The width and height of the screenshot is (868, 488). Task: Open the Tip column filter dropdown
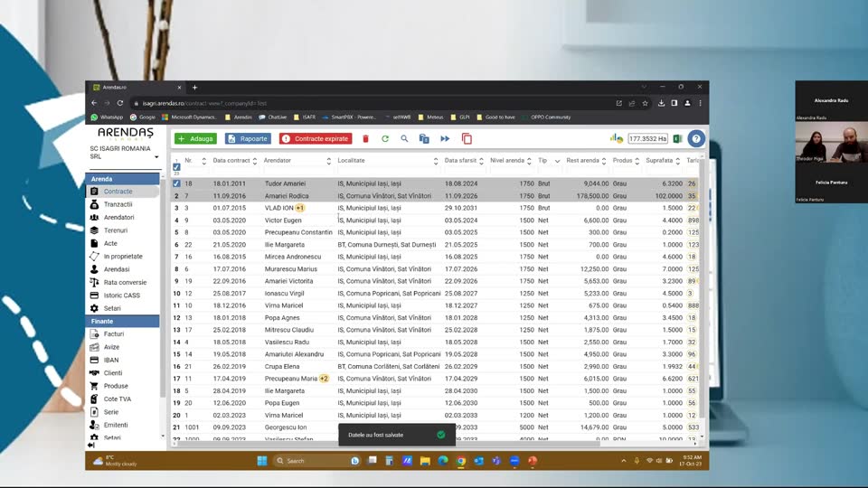(x=557, y=161)
